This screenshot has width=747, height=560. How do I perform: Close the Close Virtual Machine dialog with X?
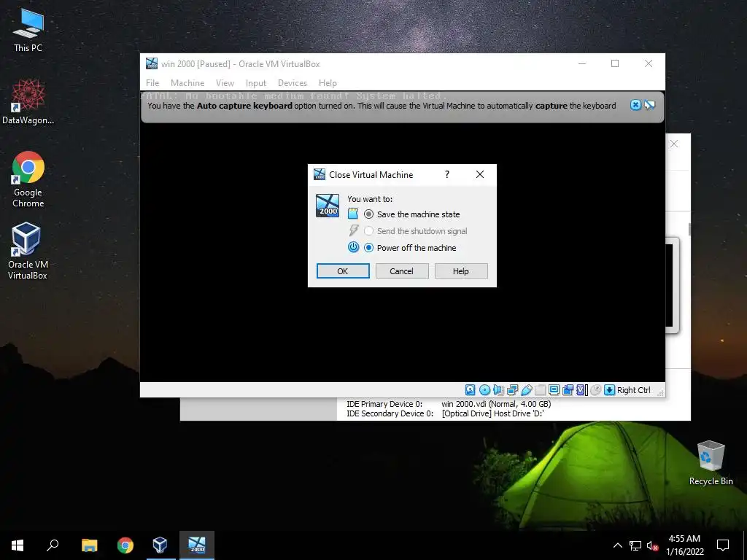[480, 174]
